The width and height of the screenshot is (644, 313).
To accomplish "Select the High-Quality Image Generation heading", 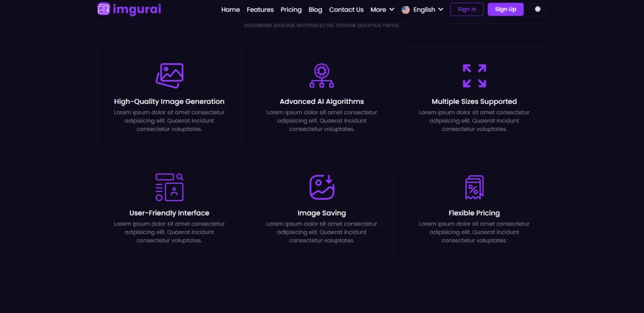I will (169, 102).
